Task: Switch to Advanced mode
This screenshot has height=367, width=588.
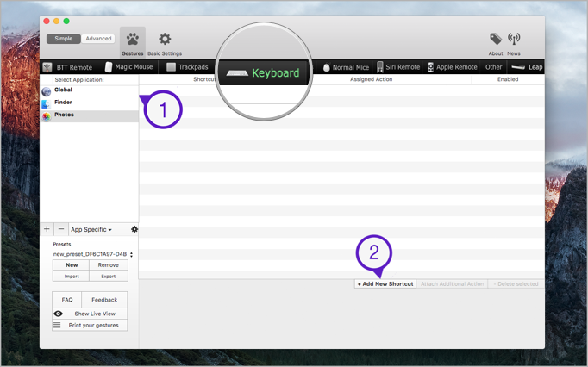Action: [x=98, y=39]
